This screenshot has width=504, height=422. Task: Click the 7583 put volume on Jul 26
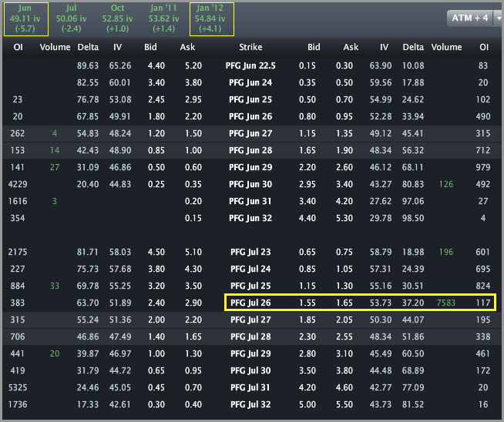coord(446,303)
